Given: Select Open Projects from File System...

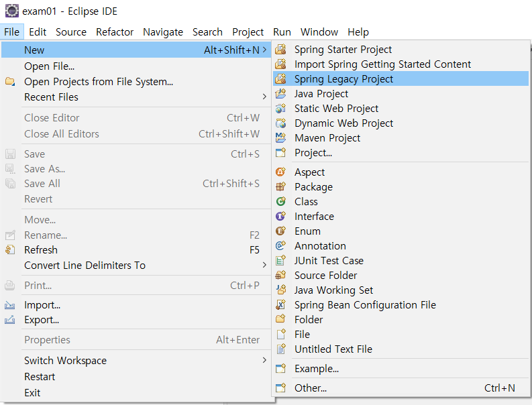Looking at the screenshot, I should [x=136, y=81].
